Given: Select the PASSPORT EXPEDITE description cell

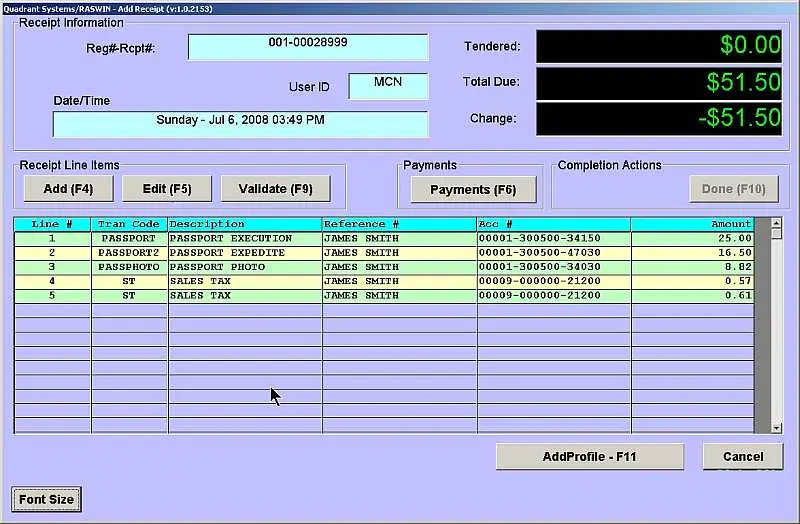Looking at the screenshot, I should point(245,253).
